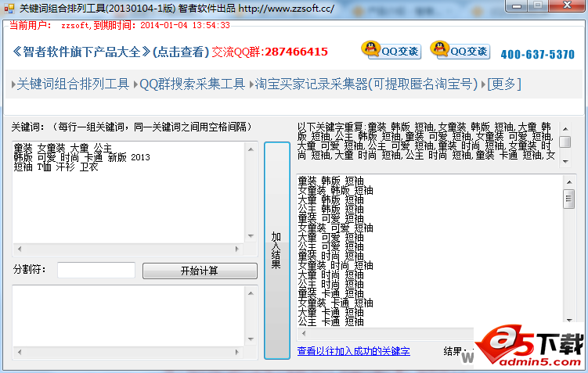588x373 pixels.
Task: Click the duplicate keywords scrollbar thumb
Action: 565,142
